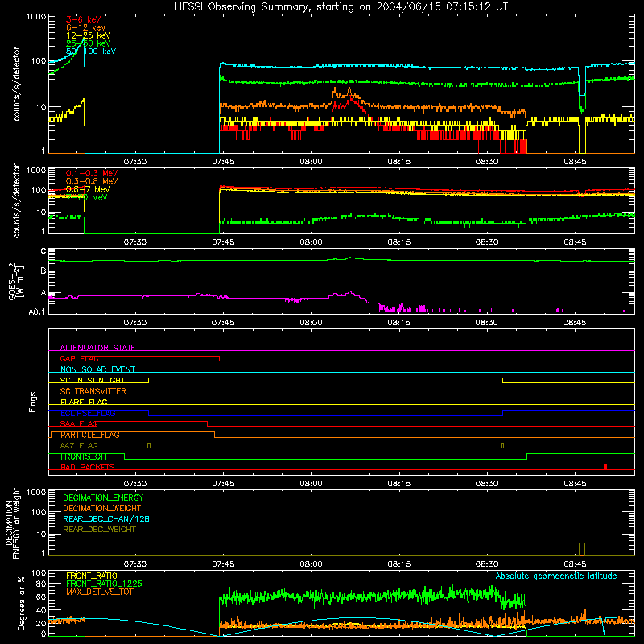Viewport: 644px width, 644px height.
Task: Click the DECIMATION ENERGY or weight axis title
Action: click(12, 522)
